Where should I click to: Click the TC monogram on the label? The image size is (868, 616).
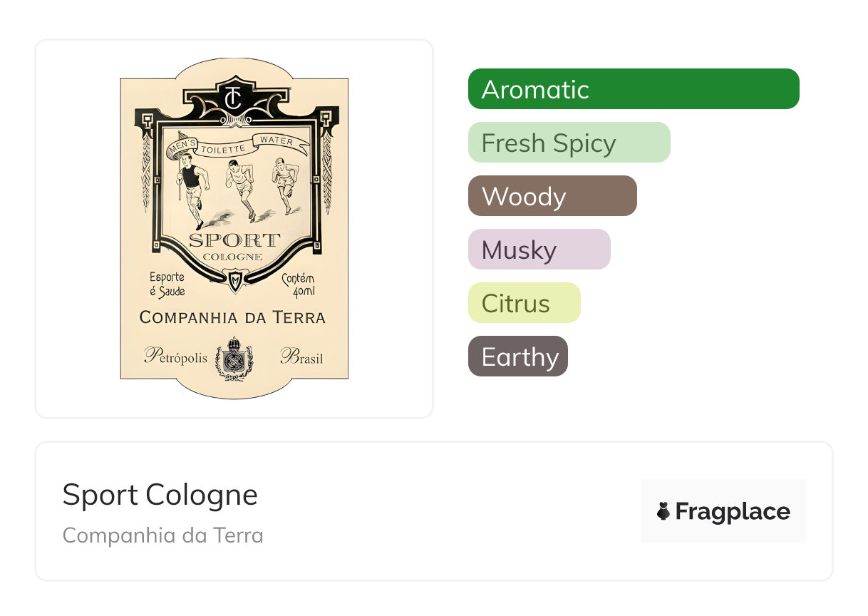[x=233, y=97]
